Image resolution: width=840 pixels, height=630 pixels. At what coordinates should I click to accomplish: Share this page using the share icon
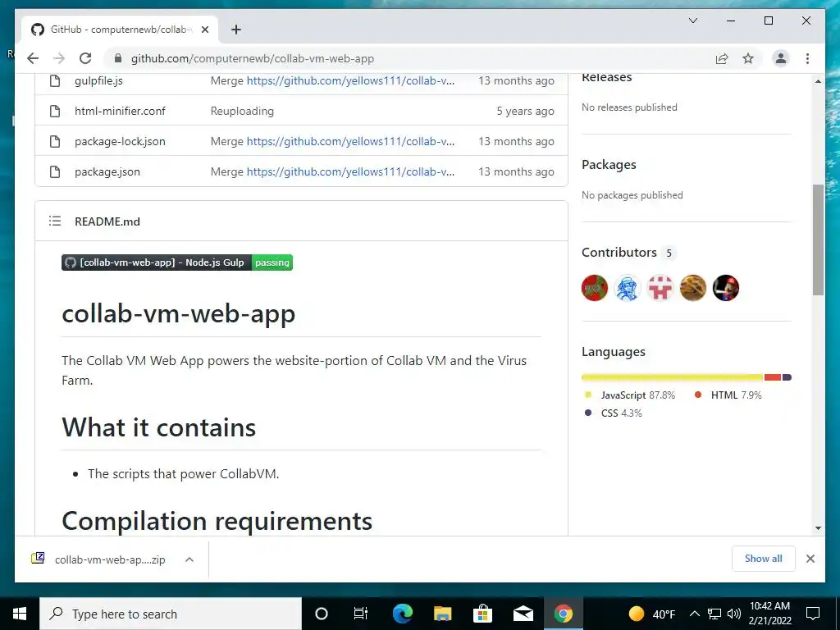coord(722,58)
